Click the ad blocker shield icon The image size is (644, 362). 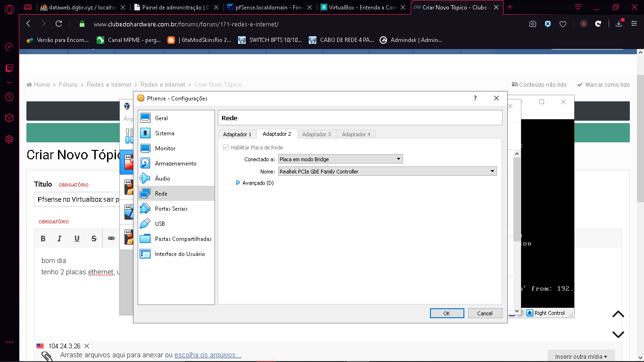tap(548, 24)
